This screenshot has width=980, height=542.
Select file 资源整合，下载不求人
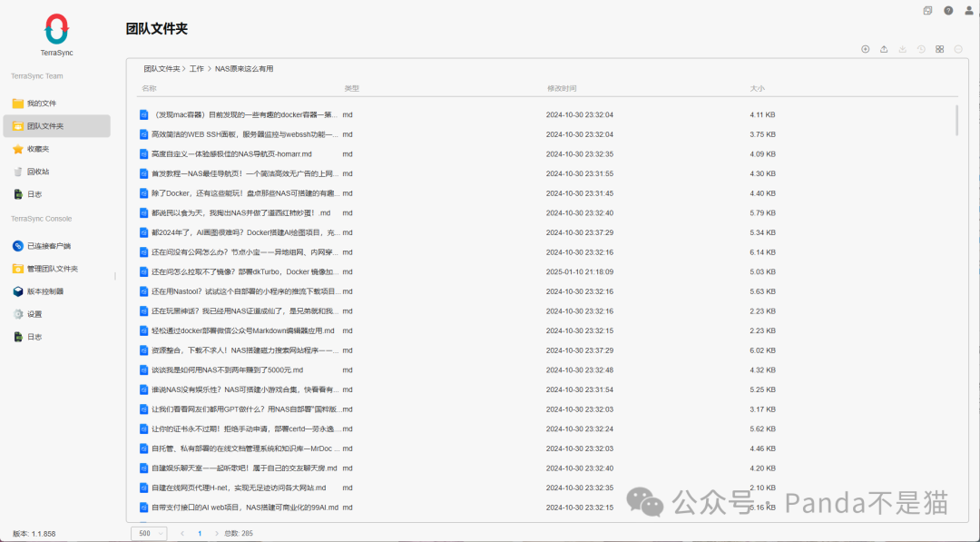246,350
